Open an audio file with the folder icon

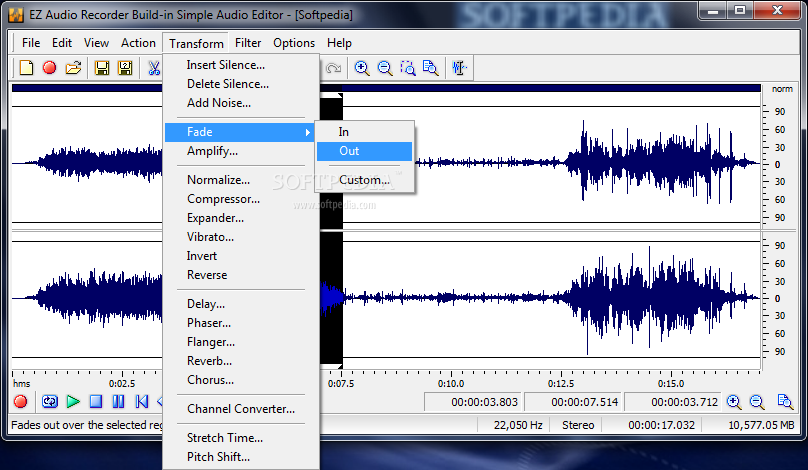[x=73, y=68]
